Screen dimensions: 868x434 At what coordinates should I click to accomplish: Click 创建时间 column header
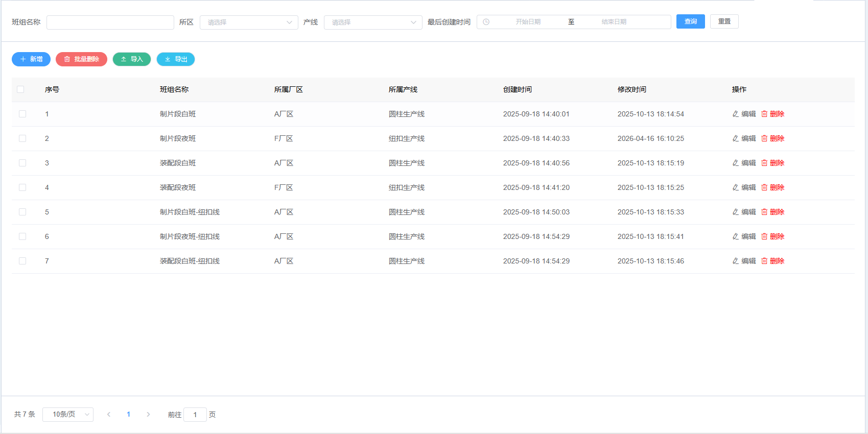coord(518,89)
